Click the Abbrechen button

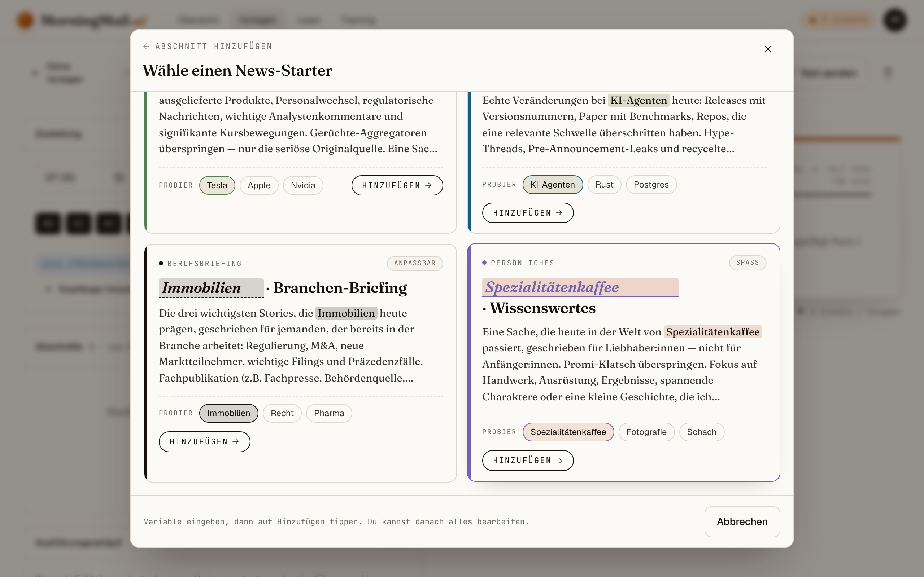coord(742,522)
